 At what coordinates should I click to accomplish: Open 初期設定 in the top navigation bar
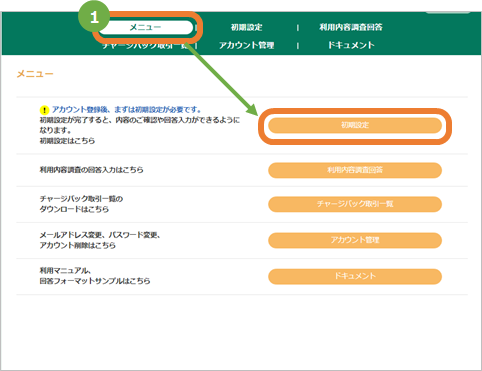[247, 27]
